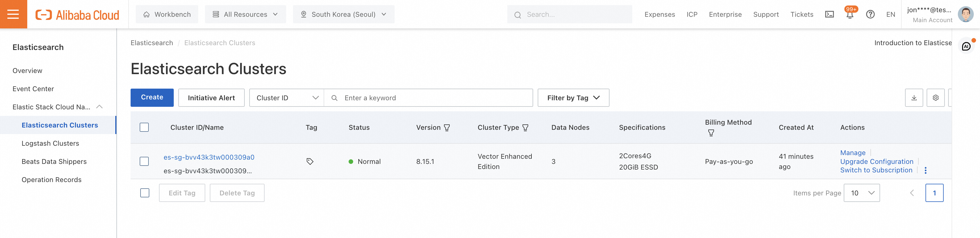Open the AI assistant icon
Image resolution: width=980 pixels, height=238 pixels.
(966, 47)
